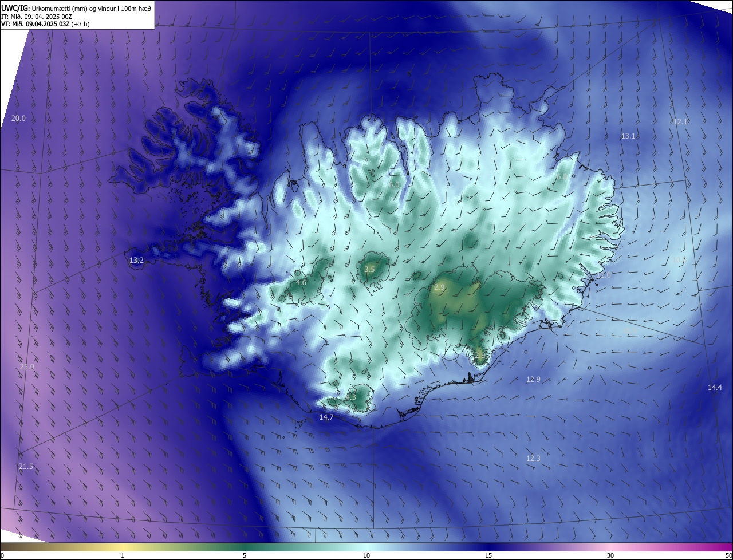Click the 14.4 value on the map

pos(715,387)
